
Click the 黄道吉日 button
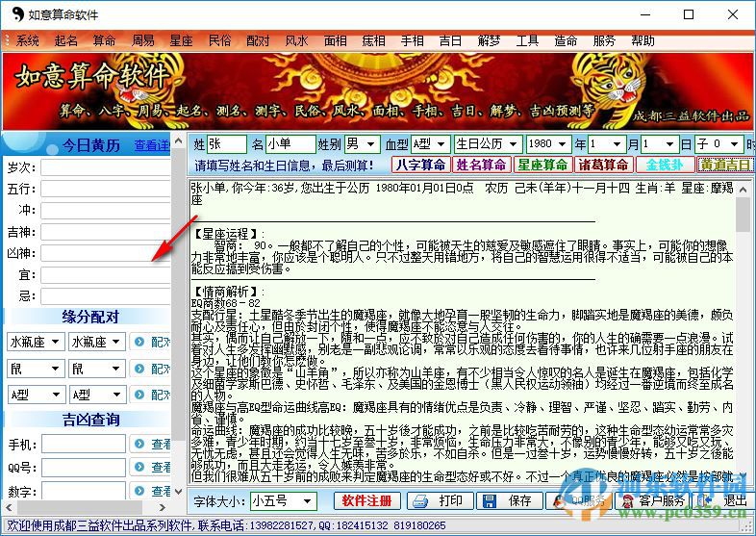pos(725,165)
